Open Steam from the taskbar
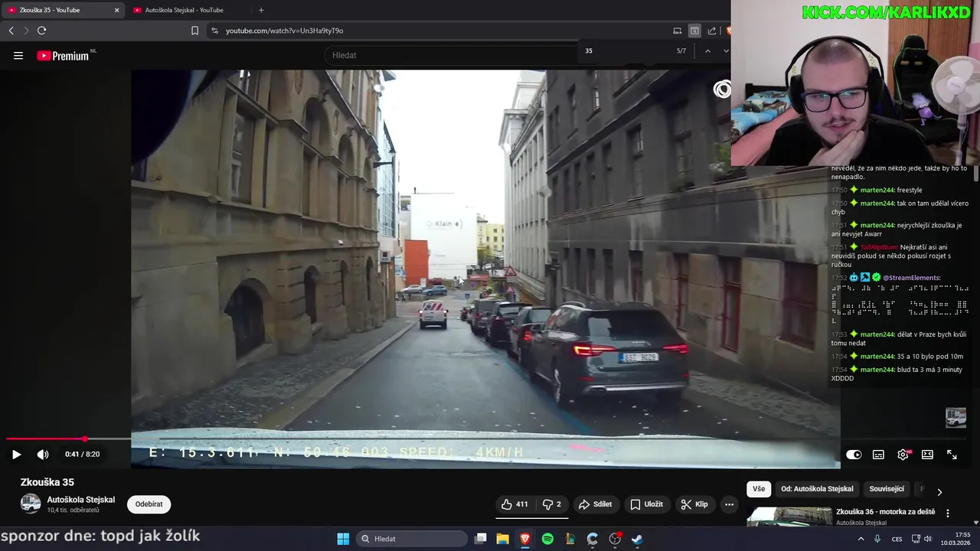 (636, 539)
